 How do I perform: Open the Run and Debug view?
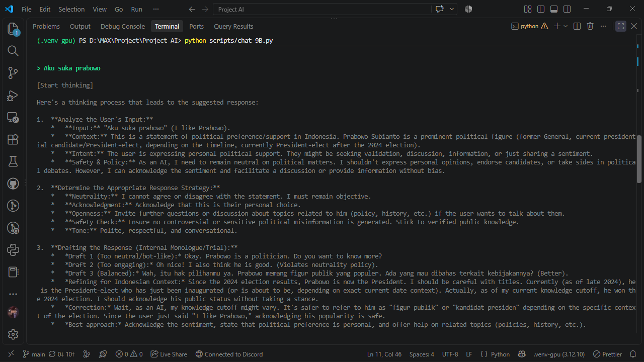(13, 95)
